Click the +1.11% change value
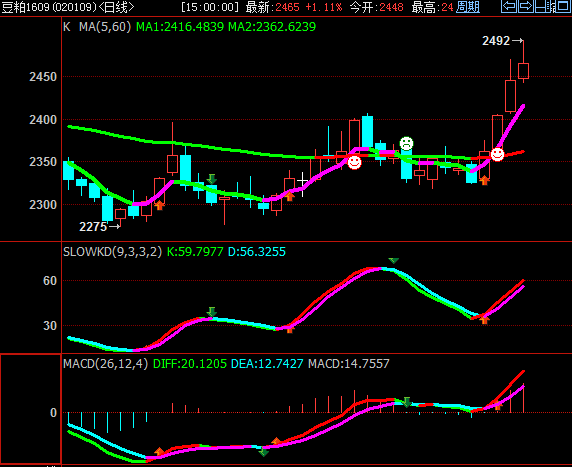Viewport: 572px width, 467px height. (x=324, y=7)
